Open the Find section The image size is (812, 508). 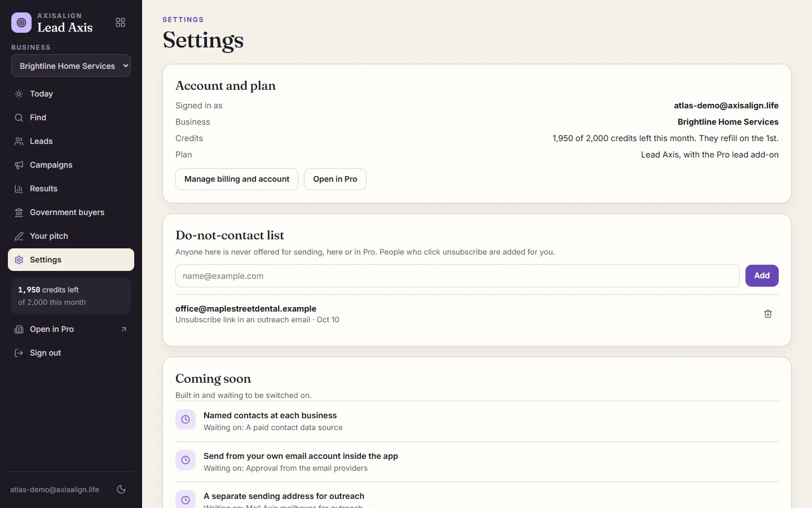coord(71,117)
